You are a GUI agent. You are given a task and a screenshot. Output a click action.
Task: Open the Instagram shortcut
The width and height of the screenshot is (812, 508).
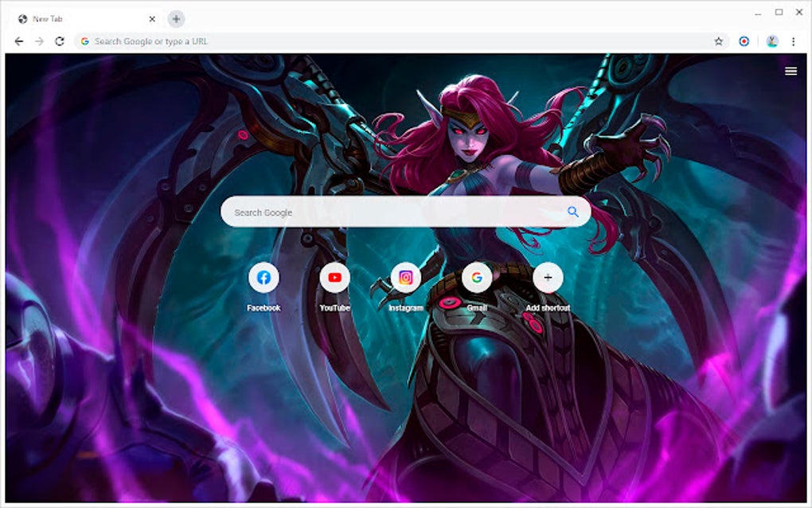point(406,278)
